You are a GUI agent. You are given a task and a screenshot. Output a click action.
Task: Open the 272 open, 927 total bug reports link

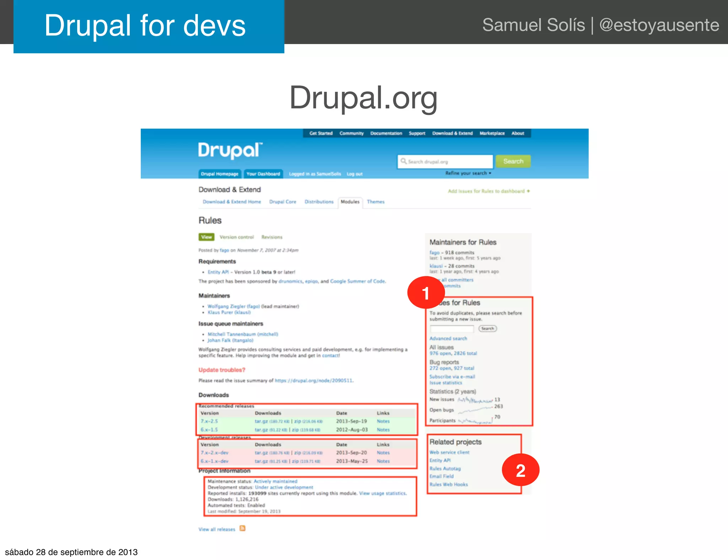coord(452,368)
